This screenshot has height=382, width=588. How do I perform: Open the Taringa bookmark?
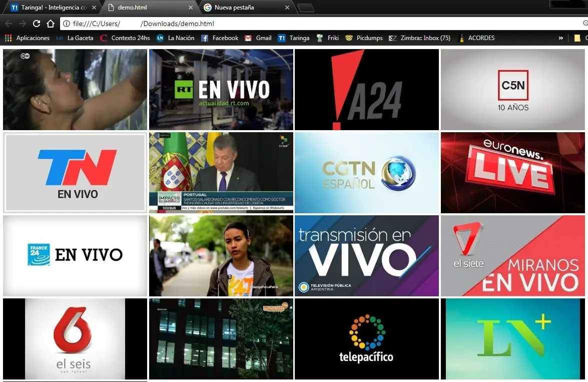tap(294, 38)
